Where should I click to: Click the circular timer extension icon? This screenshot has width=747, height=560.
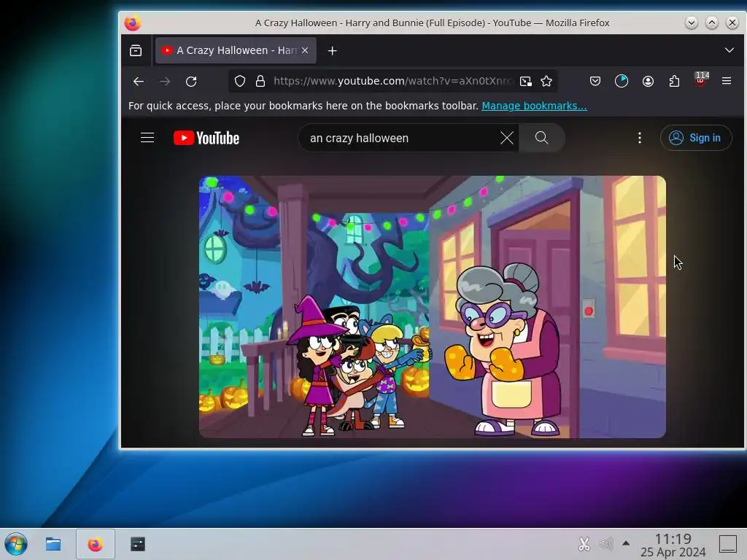622,82
